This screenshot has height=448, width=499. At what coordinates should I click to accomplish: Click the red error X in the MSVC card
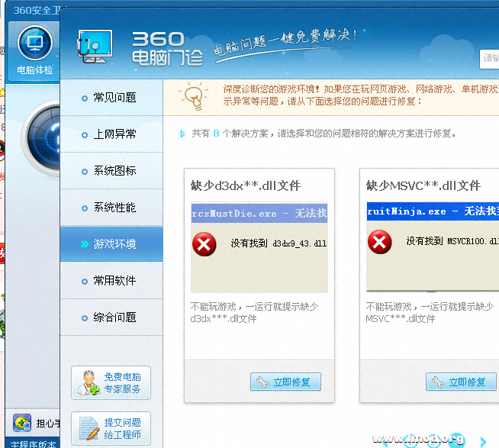click(x=379, y=242)
